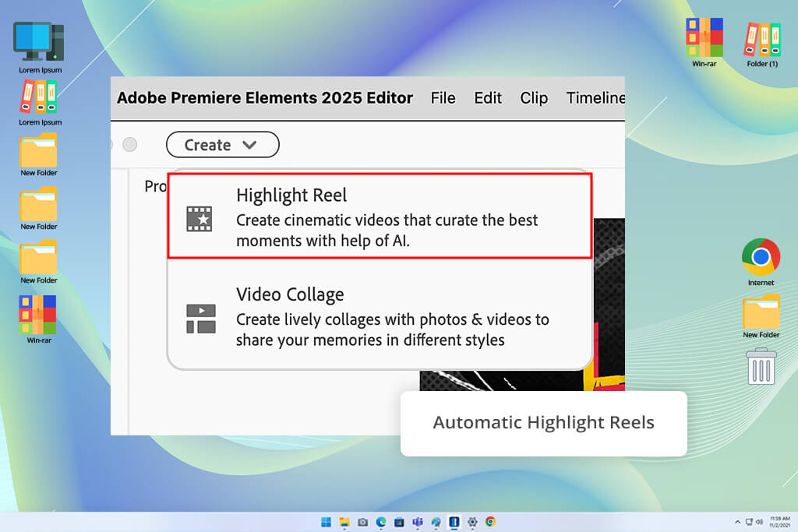Open Microsoft Teams from the taskbar

[418, 522]
